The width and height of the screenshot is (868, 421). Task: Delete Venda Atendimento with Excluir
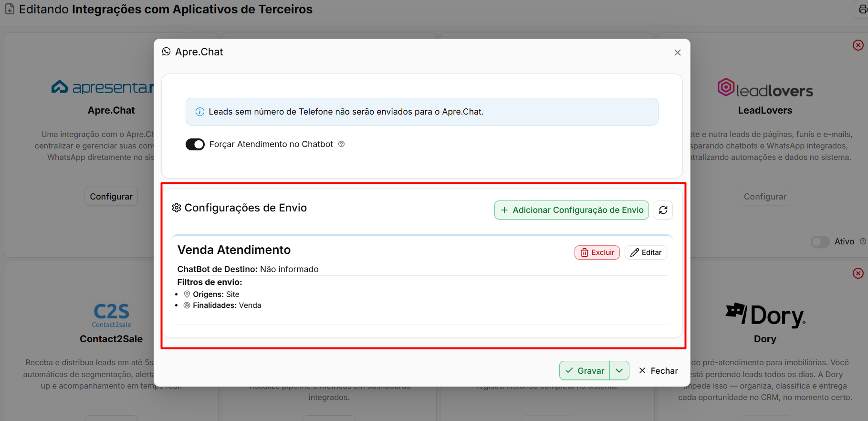[597, 253]
